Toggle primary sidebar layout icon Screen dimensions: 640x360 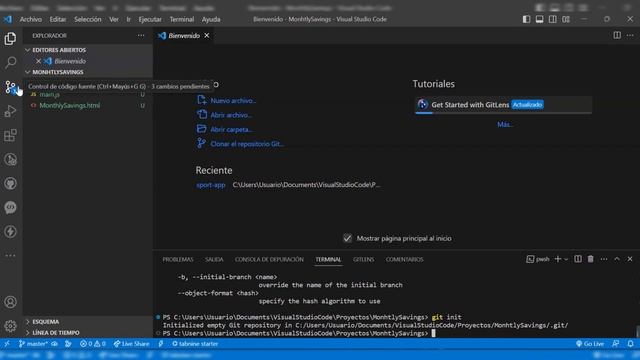pyautogui.click(x=527, y=19)
